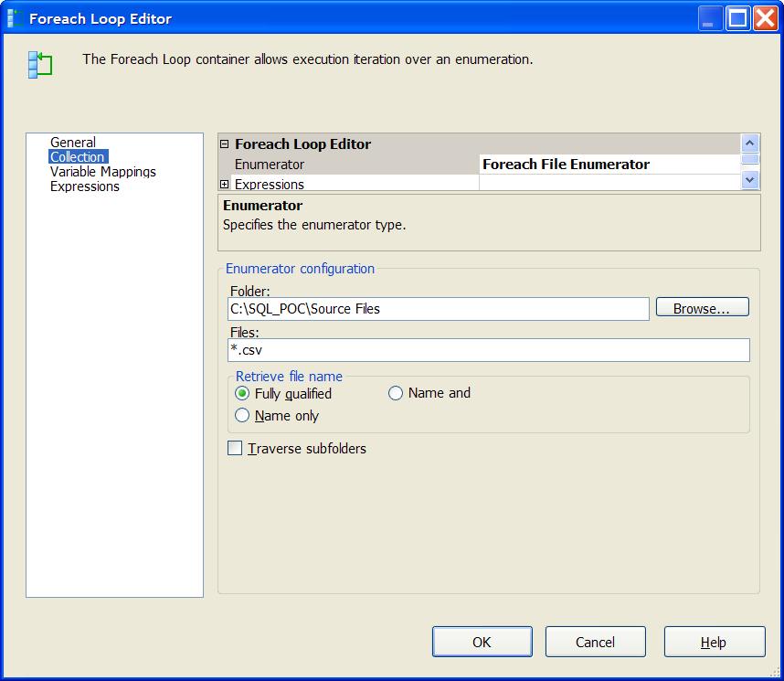The width and height of the screenshot is (784, 681).
Task: Click the OK button
Action: tap(482, 642)
